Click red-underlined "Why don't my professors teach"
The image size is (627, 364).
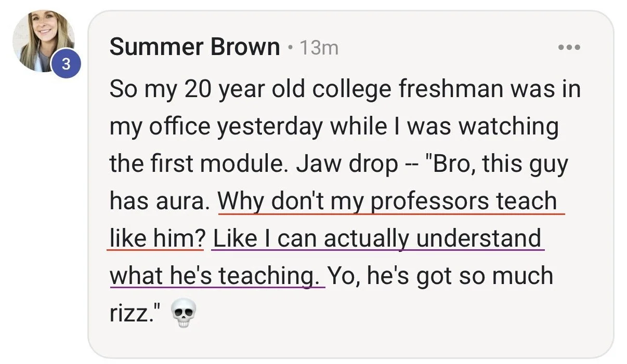pos(388,201)
